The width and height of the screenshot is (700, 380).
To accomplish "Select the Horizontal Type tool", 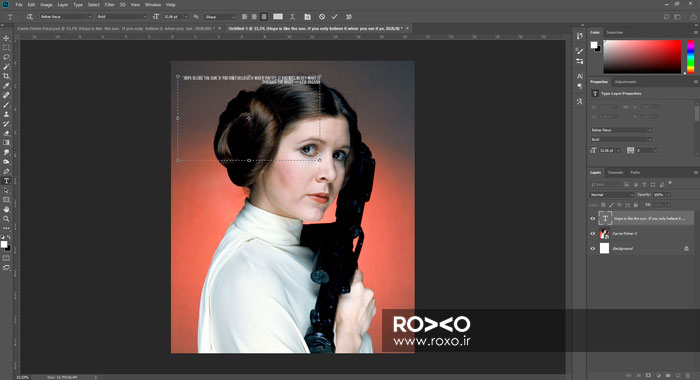I will click(x=6, y=181).
